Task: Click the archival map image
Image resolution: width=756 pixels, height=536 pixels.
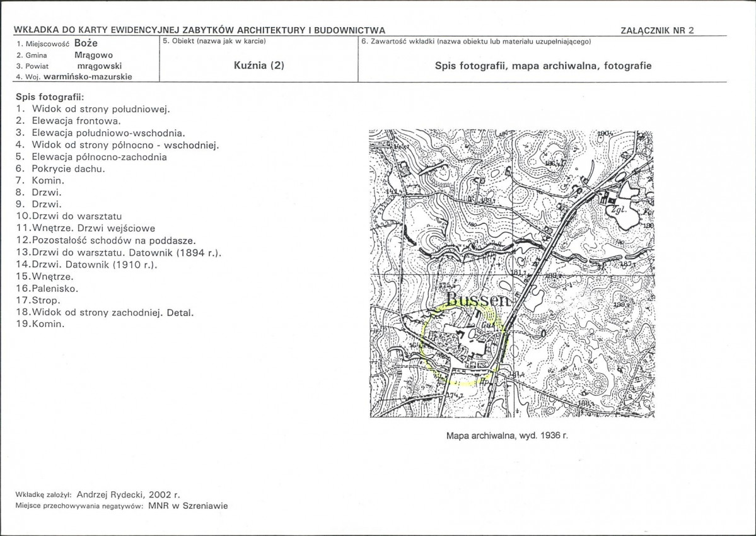Action: tap(511, 274)
